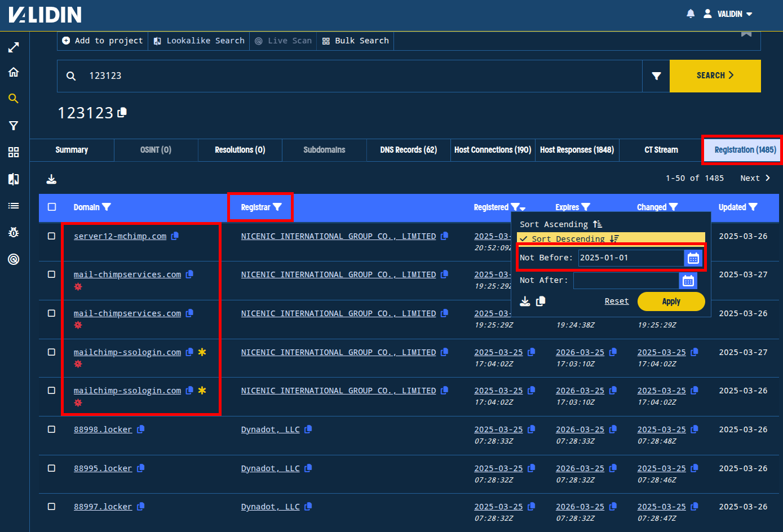Open the sidebar dashboard grid icon
783x532 pixels.
14,152
